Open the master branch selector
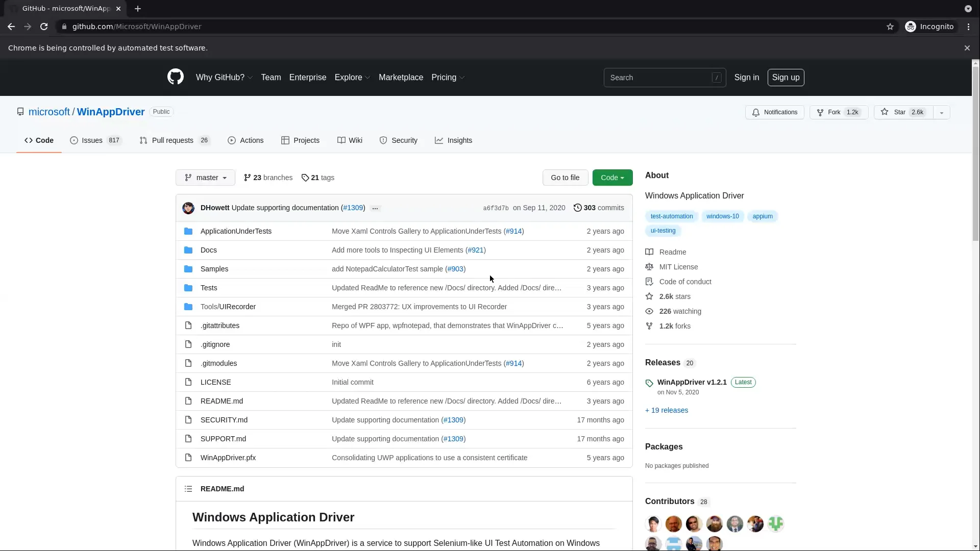The image size is (980, 551). tap(205, 178)
